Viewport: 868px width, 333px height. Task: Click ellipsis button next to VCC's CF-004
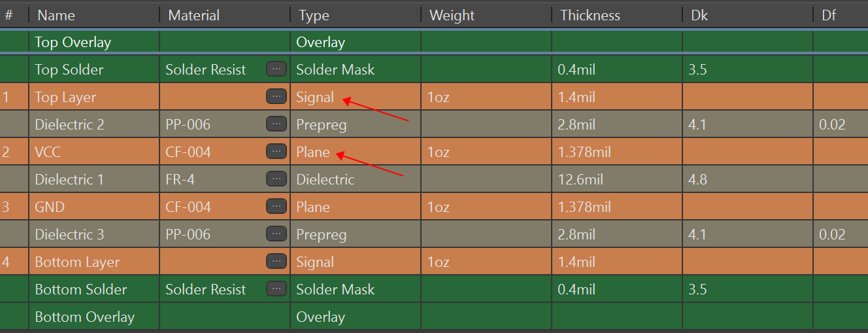tap(276, 151)
